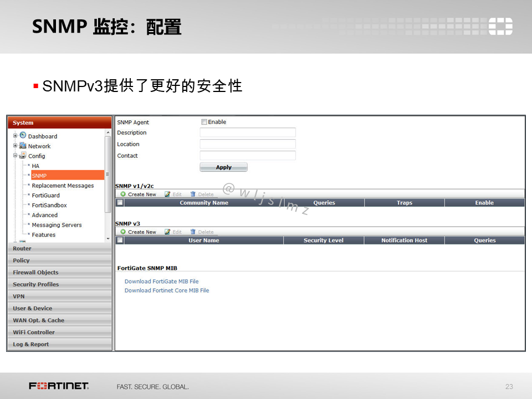532x399 pixels.
Task: Click Security Level column header
Action: point(324,240)
